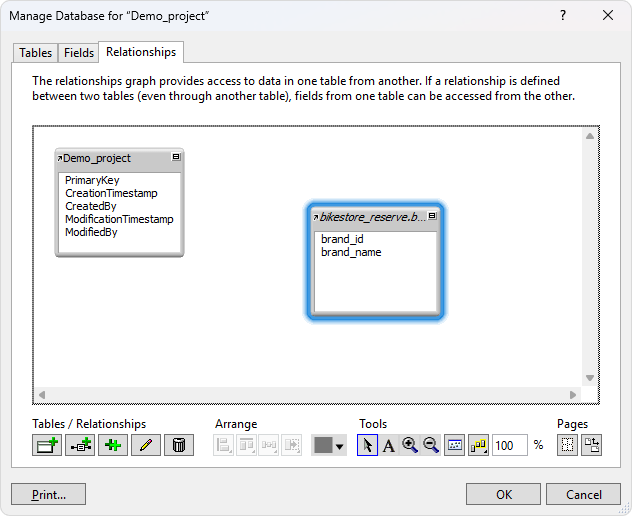The image size is (632, 516).
Task: Click the graph scroll left arrow
Action: pos(42,395)
